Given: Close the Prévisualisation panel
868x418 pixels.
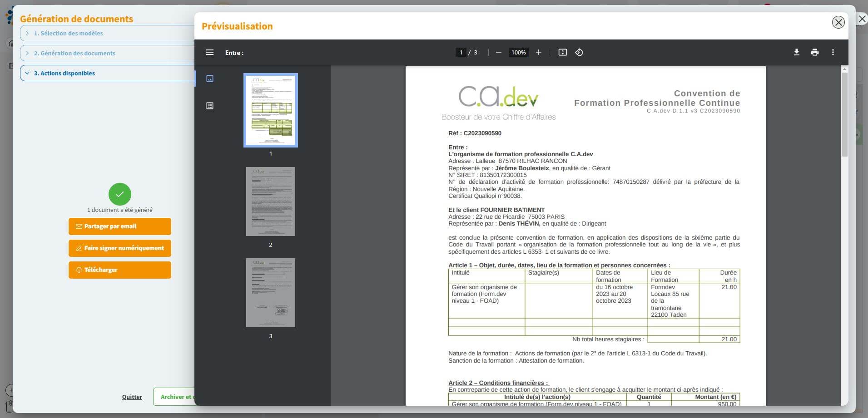Looking at the screenshot, I should [838, 22].
